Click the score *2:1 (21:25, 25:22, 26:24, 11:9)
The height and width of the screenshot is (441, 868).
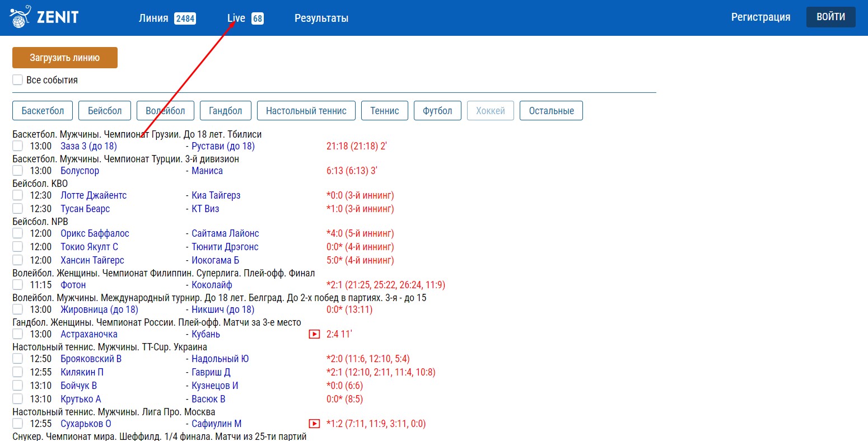(x=386, y=285)
